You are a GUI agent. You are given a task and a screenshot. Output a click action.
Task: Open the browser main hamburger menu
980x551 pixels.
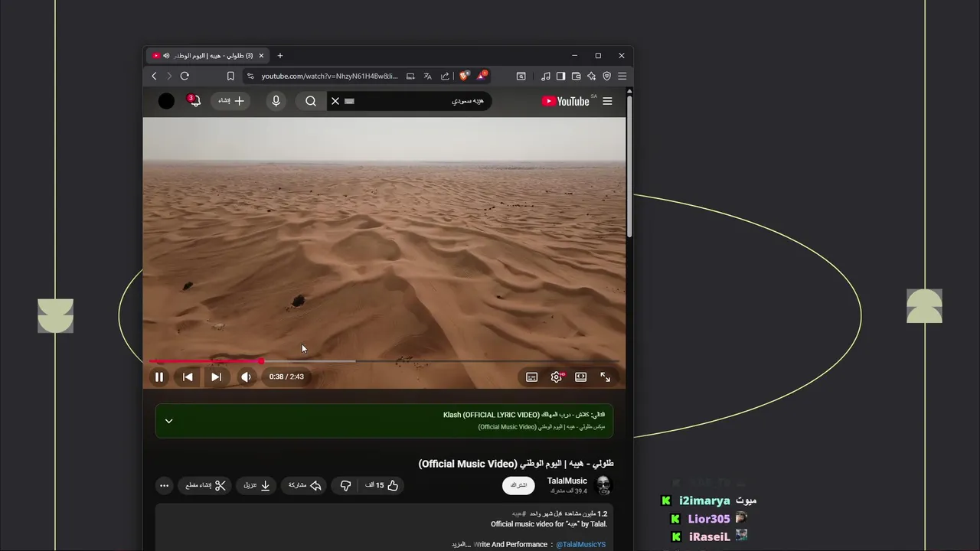(622, 76)
